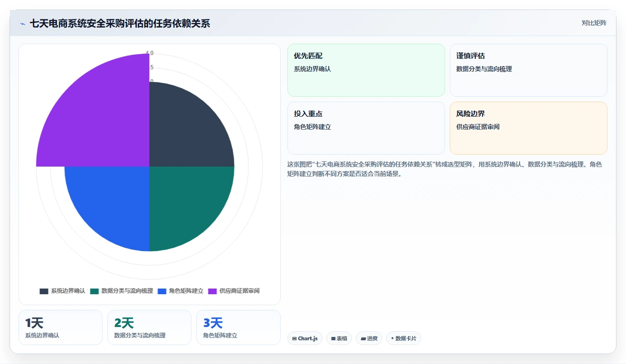
Task: Click the table icon in 表格 chip
Action: pyautogui.click(x=333, y=339)
